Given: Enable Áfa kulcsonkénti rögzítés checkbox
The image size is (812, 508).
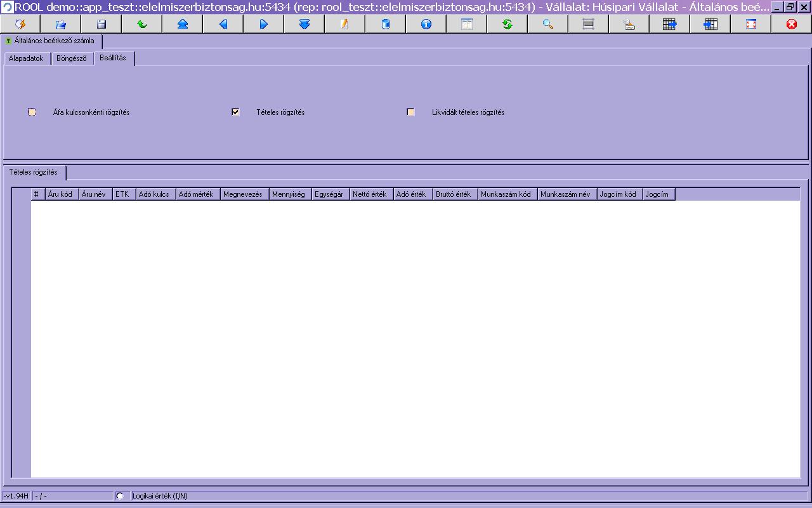Looking at the screenshot, I should click(32, 112).
